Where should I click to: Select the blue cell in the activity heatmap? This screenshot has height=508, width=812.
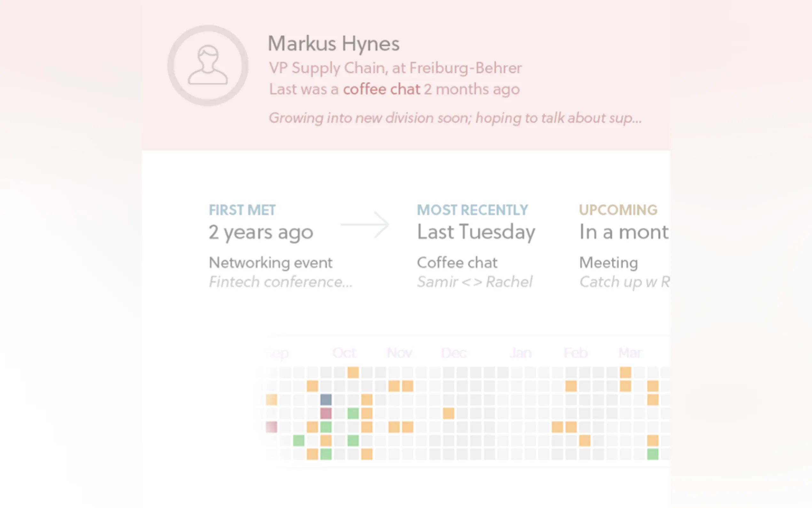pos(326,400)
